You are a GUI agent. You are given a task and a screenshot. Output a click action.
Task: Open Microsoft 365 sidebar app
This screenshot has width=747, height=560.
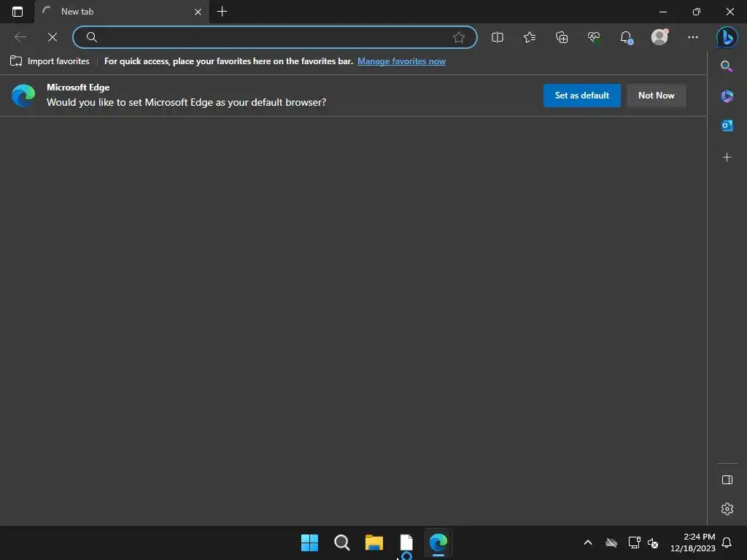point(727,96)
